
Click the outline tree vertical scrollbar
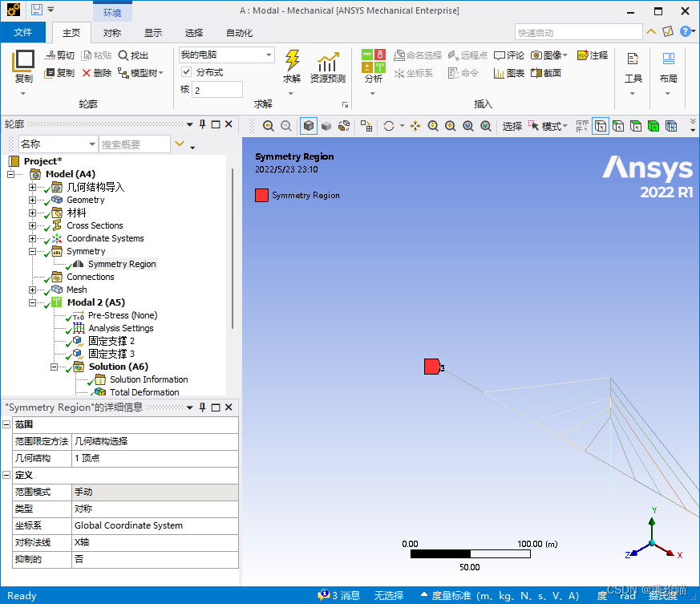(x=233, y=249)
